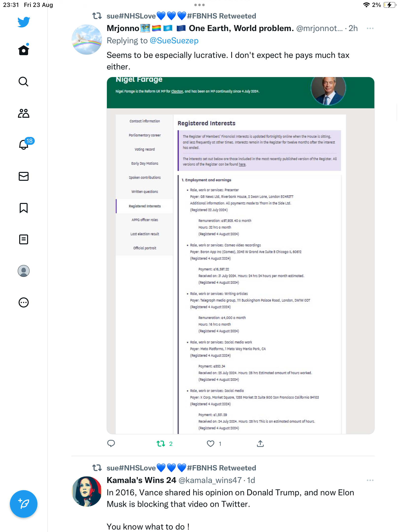The width and height of the screenshot is (399, 532).
Task: Open the Profile avatar icon in sidebar
Action: [x=24, y=271]
